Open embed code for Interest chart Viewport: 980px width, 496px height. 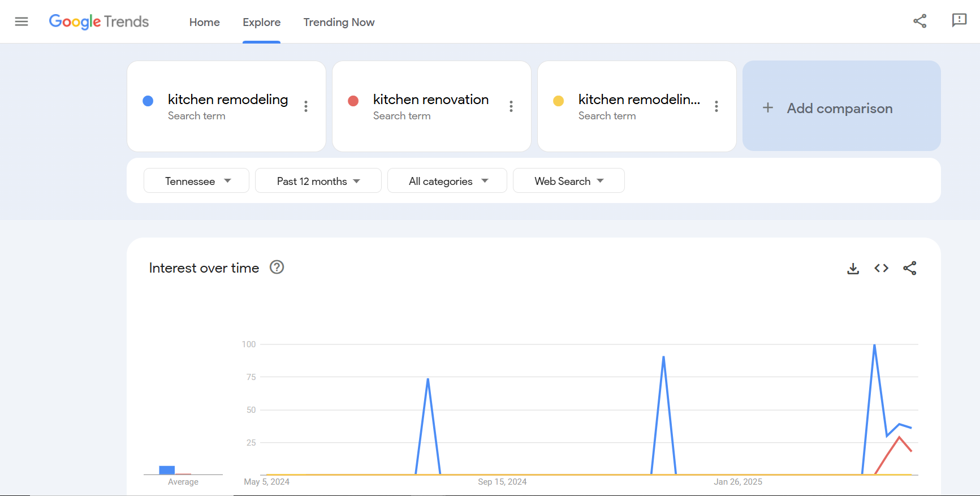(881, 268)
